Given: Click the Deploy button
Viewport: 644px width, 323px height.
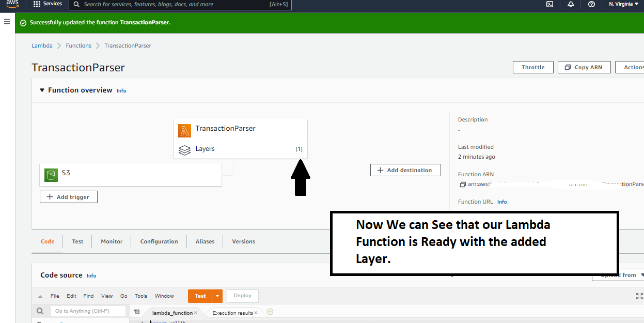Looking at the screenshot, I should click(242, 296).
